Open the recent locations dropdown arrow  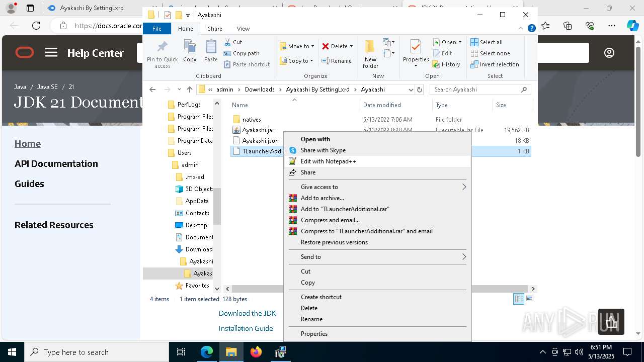coord(179,89)
